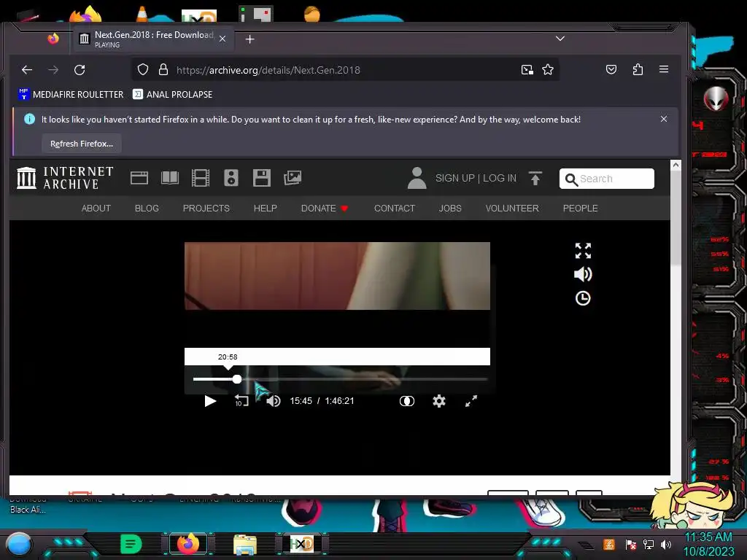Screen dimensions: 747x560
Task: Expand theater view with the four-arrows icon
Action: pyautogui.click(x=583, y=251)
